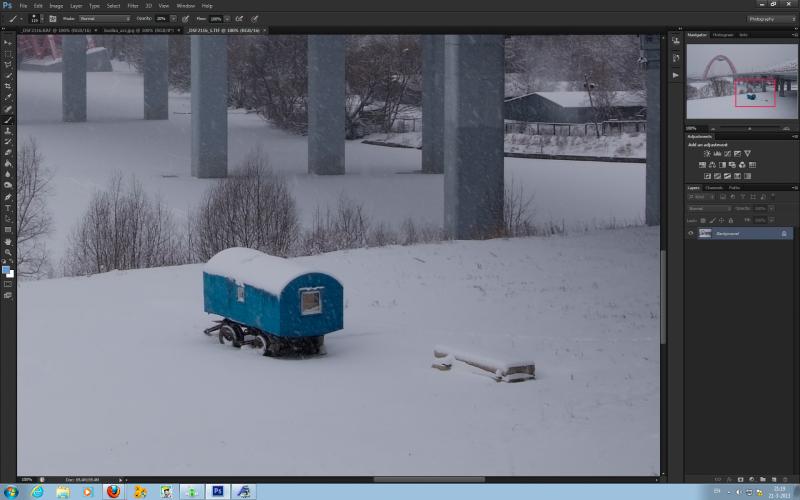The image size is (800, 500).
Task: Toggle lock image pixels brush icon
Action: pyautogui.click(x=712, y=220)
